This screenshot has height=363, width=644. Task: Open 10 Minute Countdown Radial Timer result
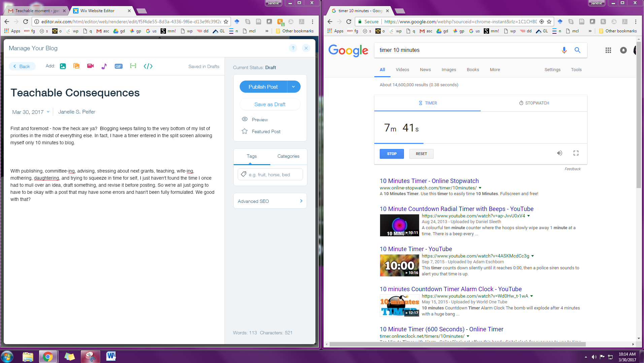pos(456,209)
